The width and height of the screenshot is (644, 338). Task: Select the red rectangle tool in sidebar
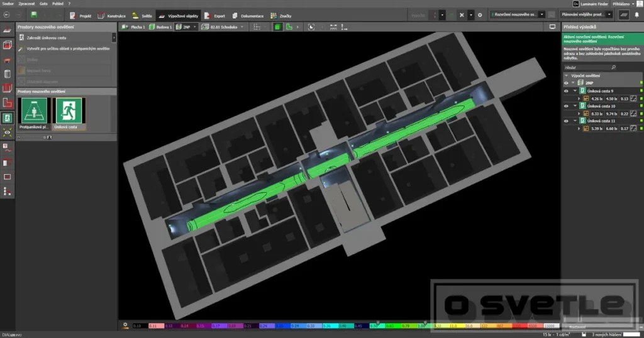[8, 177]
